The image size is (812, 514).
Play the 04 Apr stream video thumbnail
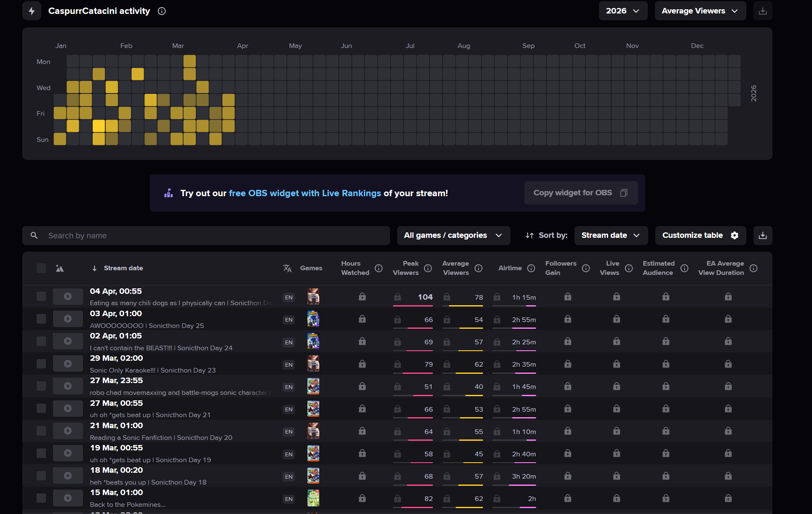[x=68, y=296]
